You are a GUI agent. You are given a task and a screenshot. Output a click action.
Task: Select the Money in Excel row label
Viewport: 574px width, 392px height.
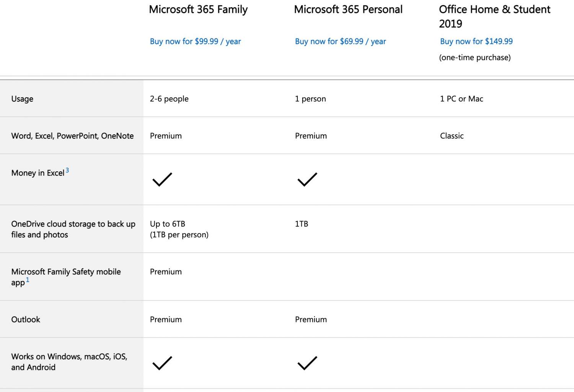point(38,173)
